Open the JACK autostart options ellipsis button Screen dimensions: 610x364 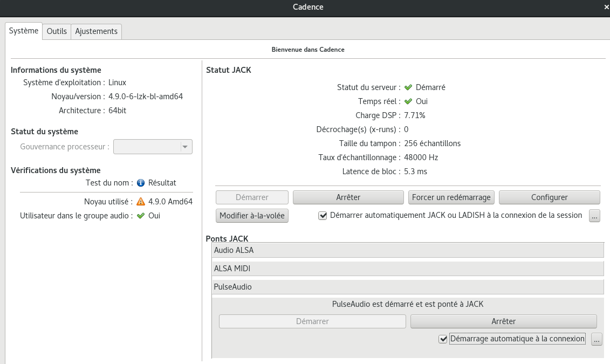(594, 216)
